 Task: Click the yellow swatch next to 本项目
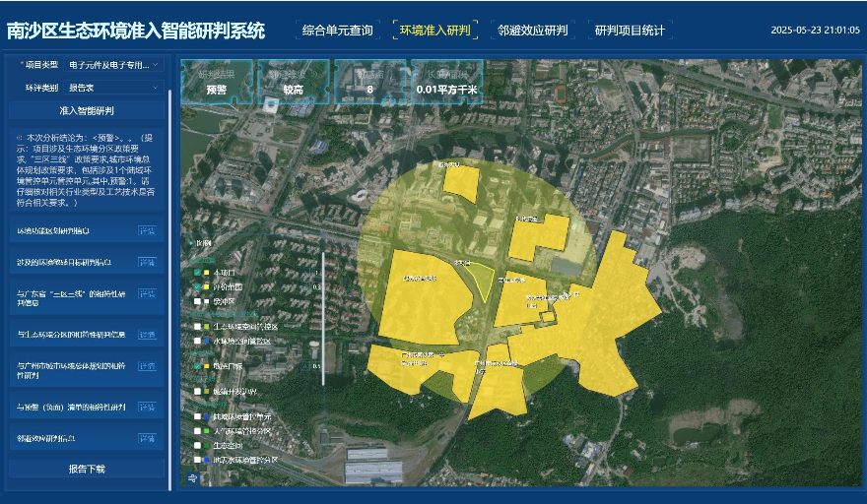207,272
